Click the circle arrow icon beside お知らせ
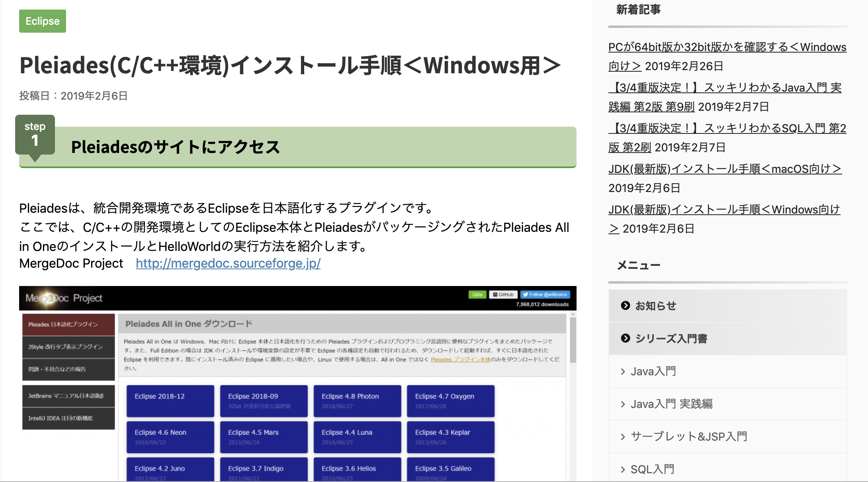Viewport: 868px width, 482px height. tap(626, 306)
